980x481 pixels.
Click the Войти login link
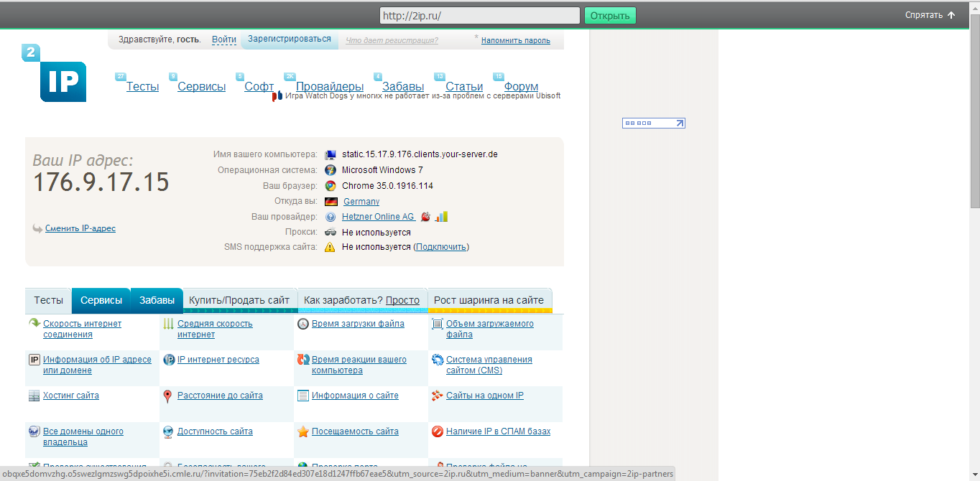tap(224, 39)
